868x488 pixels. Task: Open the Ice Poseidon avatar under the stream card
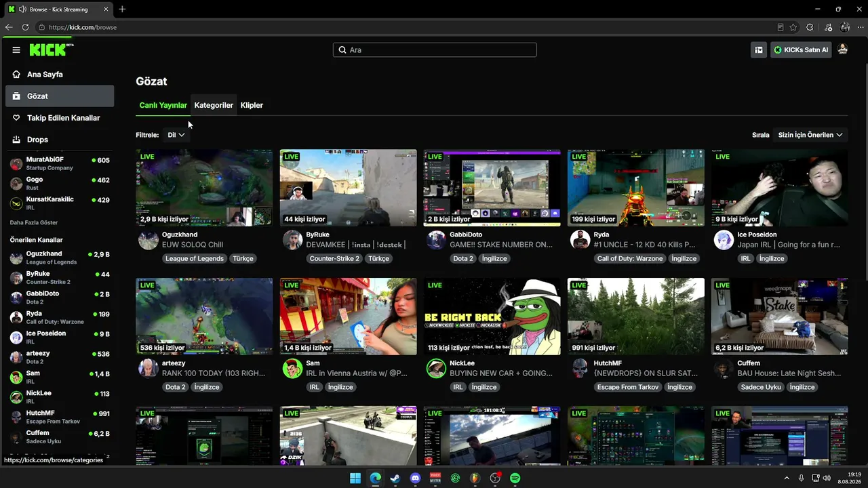point(724,240)
